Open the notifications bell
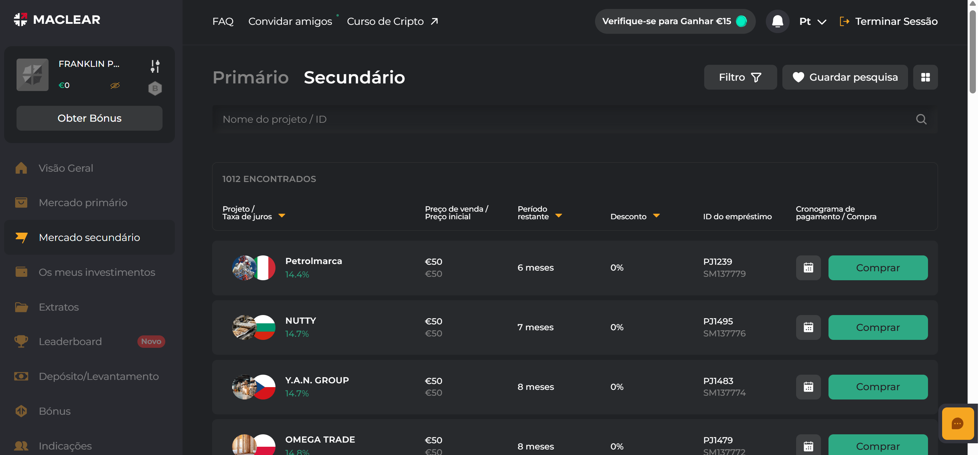 click(777, 21)
